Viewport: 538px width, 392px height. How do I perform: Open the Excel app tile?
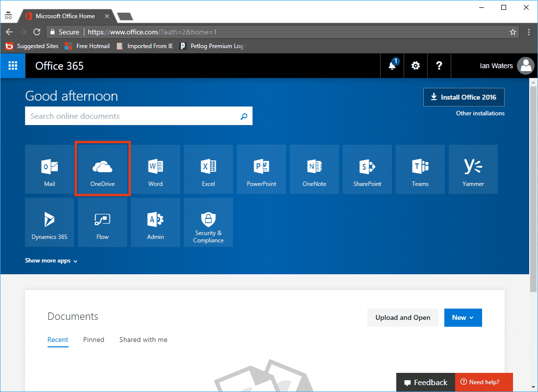(208, 169)
